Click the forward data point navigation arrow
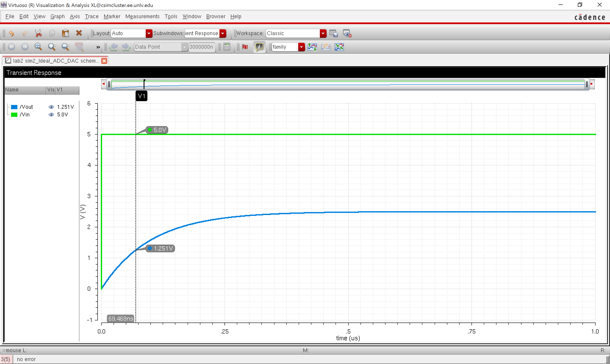The width and height of the screenshot is (610, 364). [126, 47]
